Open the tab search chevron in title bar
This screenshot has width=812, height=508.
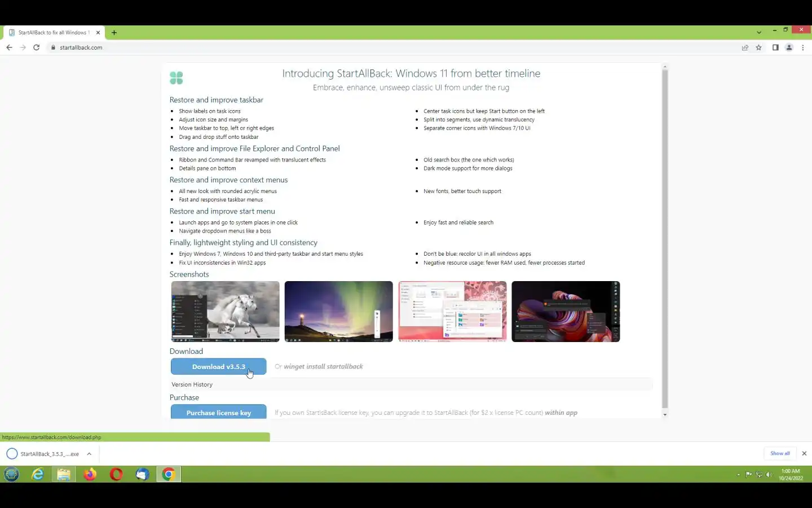click(759, 32)
